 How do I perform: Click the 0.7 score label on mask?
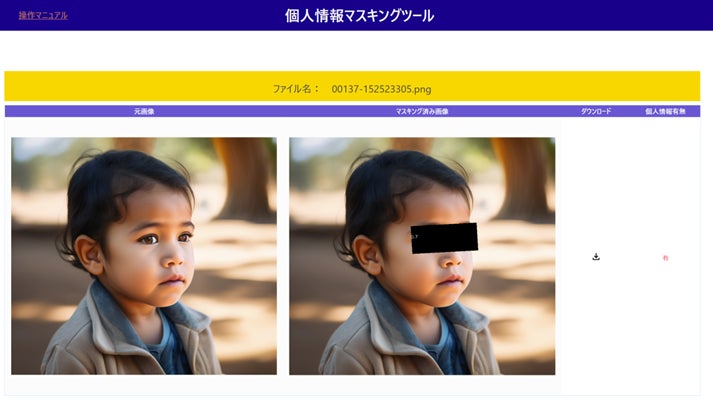point(414,237)
